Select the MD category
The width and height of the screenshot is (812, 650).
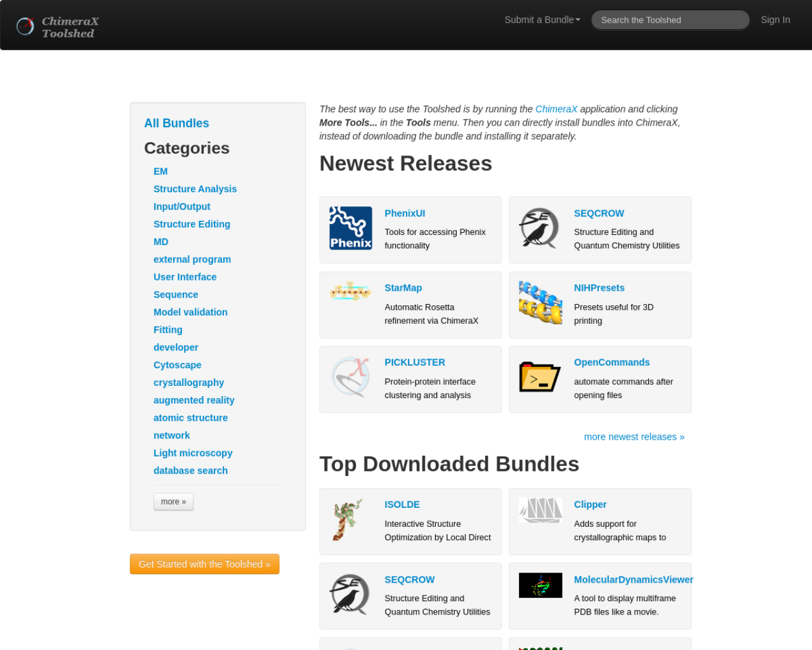pos(160,242)
